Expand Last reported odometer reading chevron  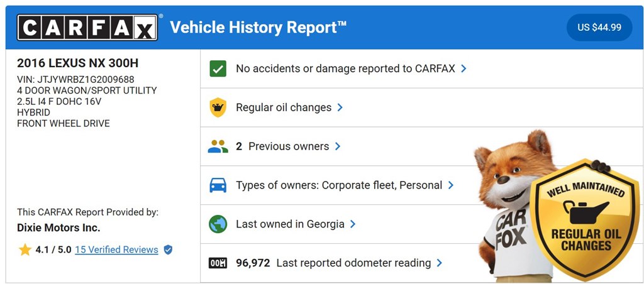(439, 263)
